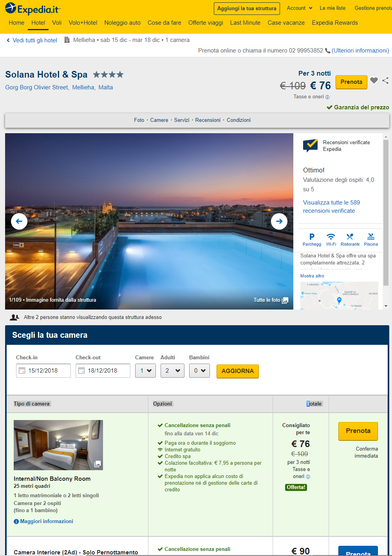Click the hotel location map thumbnail
This screenshot has width=392, height=556.
click(x=339, y=295)
